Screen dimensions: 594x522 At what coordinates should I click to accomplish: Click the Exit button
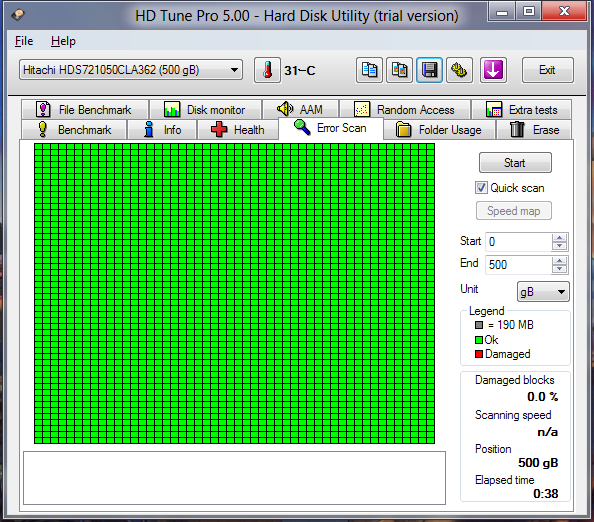click(x=547, y=70)
